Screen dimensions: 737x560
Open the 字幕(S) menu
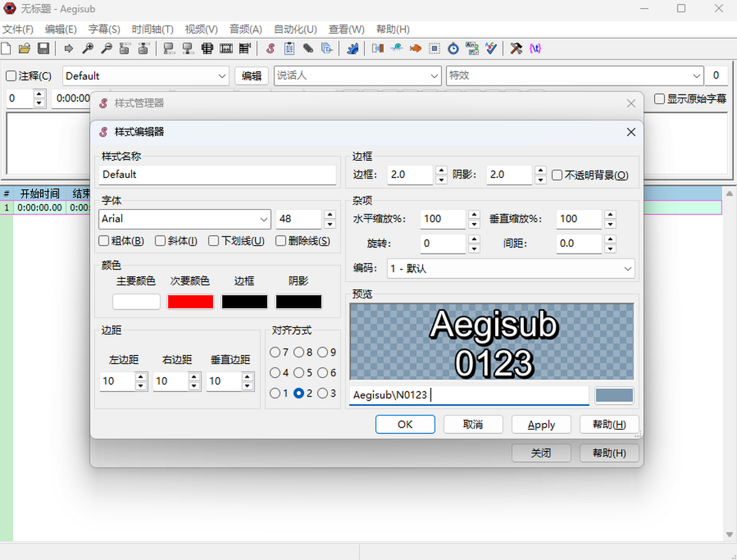[x=104, y=29]
